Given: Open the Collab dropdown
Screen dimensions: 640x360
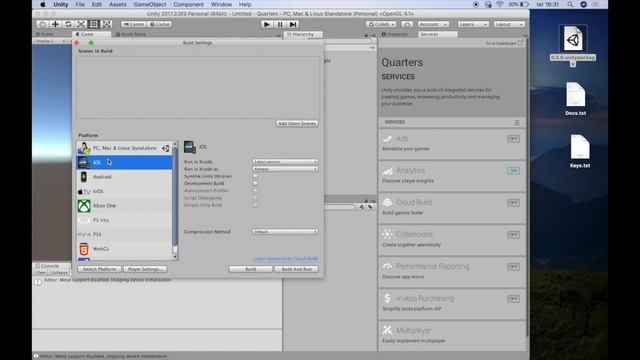Looking at the screenshot, I should [381, 24].
